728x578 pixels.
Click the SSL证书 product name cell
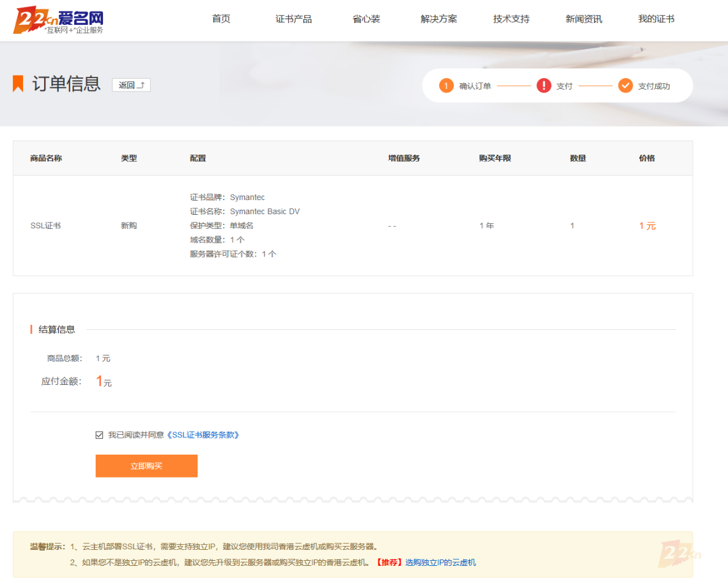point(45,225)
